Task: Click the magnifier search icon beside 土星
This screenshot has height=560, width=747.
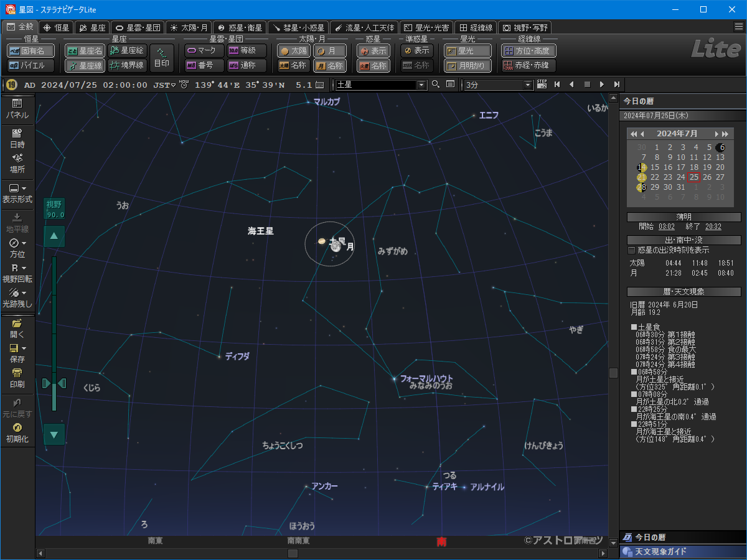Action: pyautogui.click(x=436, y=85)
